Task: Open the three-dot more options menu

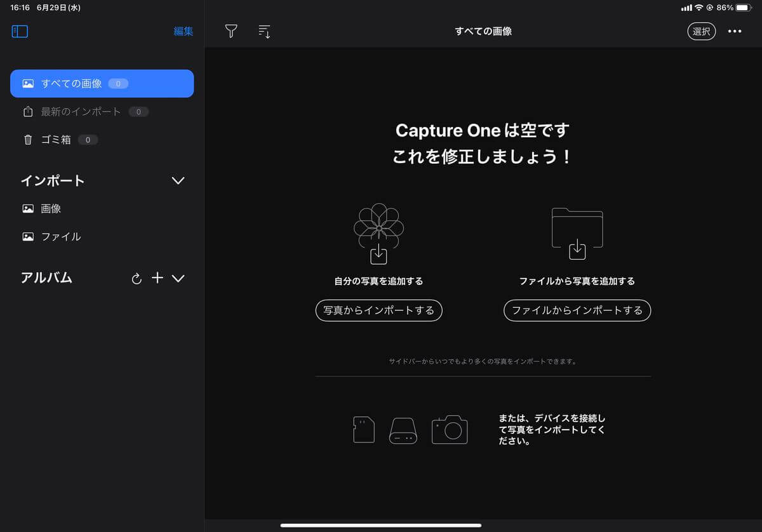Action: click(735, 31)
